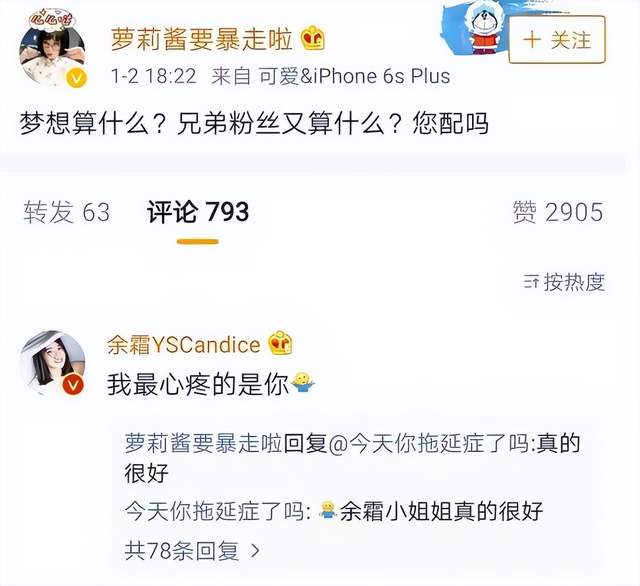The height and width of the screenshot is (586, 640).
Task: Click the crown badge beside 萝莉酱要暴走啦
Action: click(313, 38)
